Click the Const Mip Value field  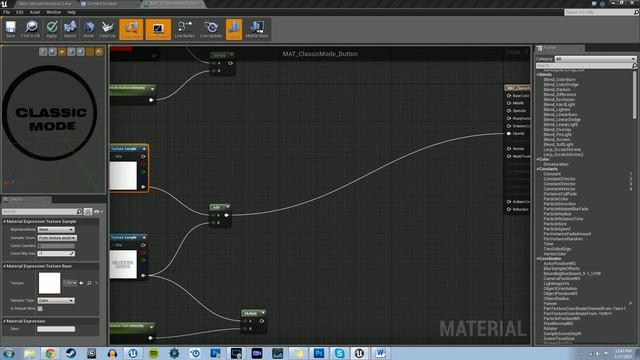(56, 253)
